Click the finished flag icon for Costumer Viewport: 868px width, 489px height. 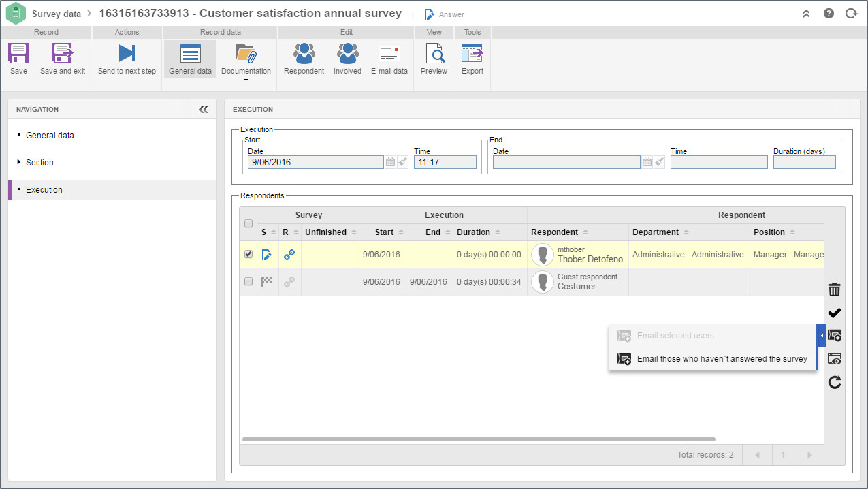click(267, 281)
